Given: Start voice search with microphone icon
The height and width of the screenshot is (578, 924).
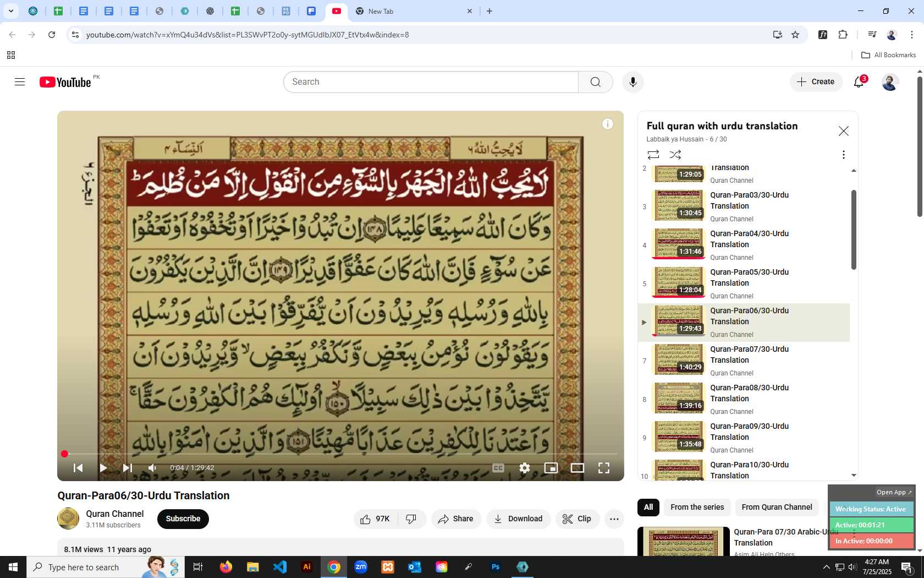Looking at the screenshot, I should [633, 82].
